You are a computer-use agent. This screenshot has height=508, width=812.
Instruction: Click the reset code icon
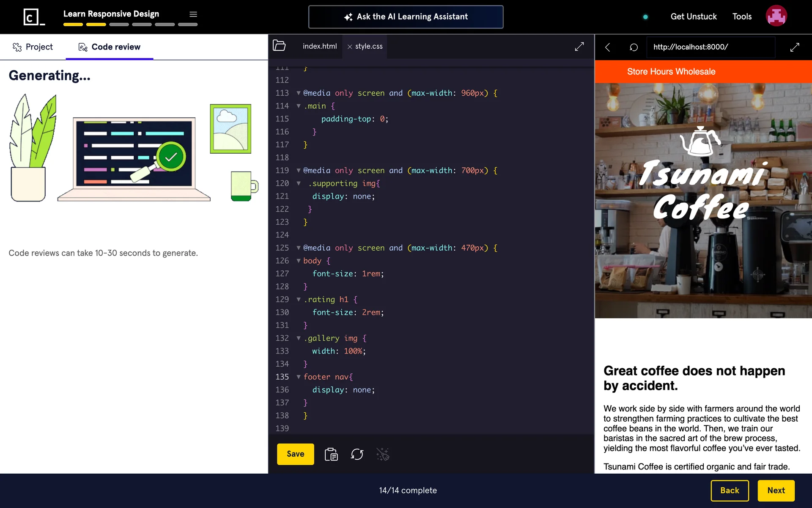[357, 454]
